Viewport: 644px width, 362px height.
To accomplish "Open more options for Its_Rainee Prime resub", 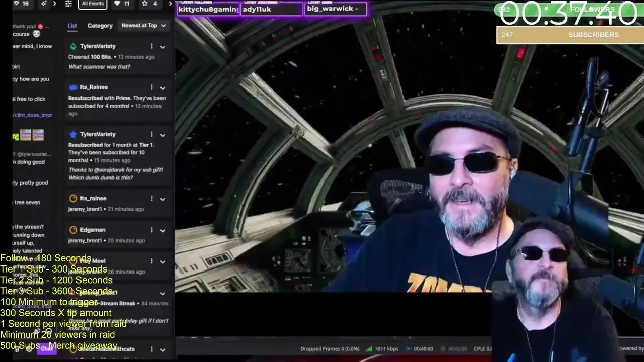I will [x=151, y=87].
